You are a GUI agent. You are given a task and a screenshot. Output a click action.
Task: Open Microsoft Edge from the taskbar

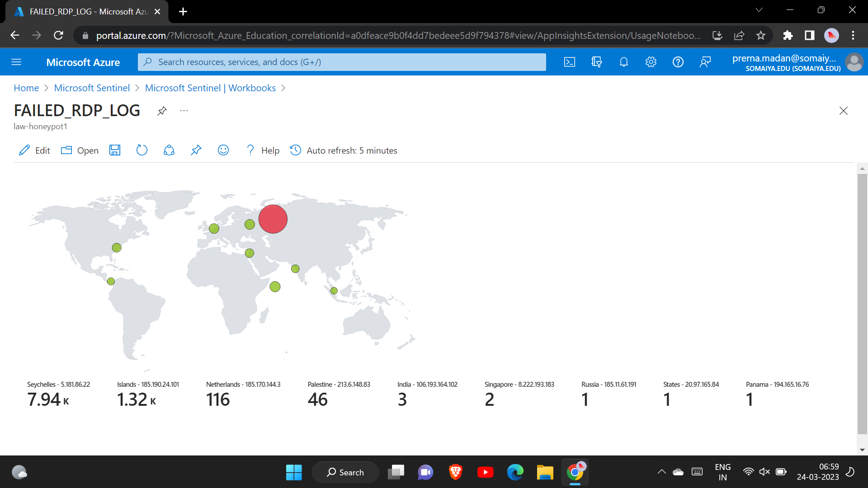point(515,472)
